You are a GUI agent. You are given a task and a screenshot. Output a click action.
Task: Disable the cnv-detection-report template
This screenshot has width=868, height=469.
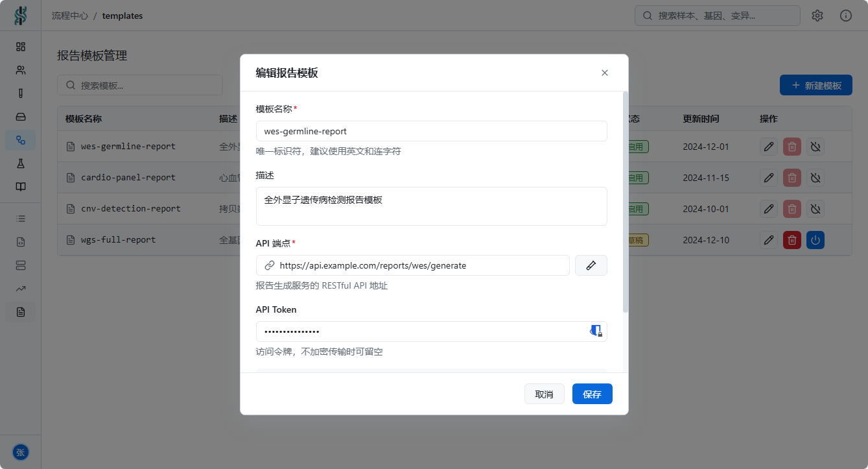click(x=815, y=209)
